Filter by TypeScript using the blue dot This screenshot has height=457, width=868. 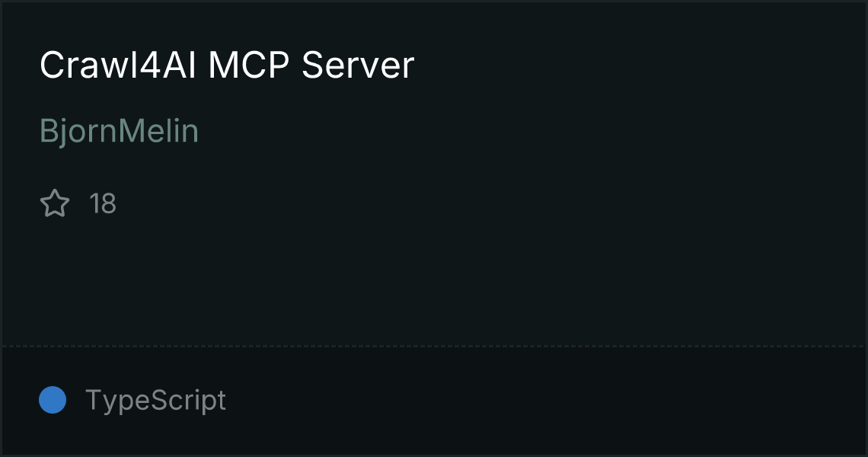(x=53, y=400)
